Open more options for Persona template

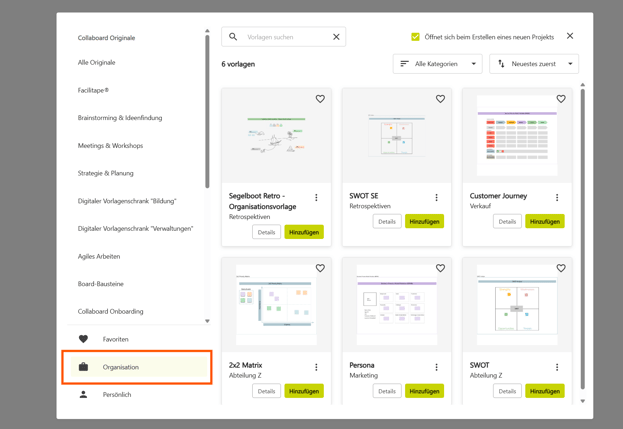point(436,367)
